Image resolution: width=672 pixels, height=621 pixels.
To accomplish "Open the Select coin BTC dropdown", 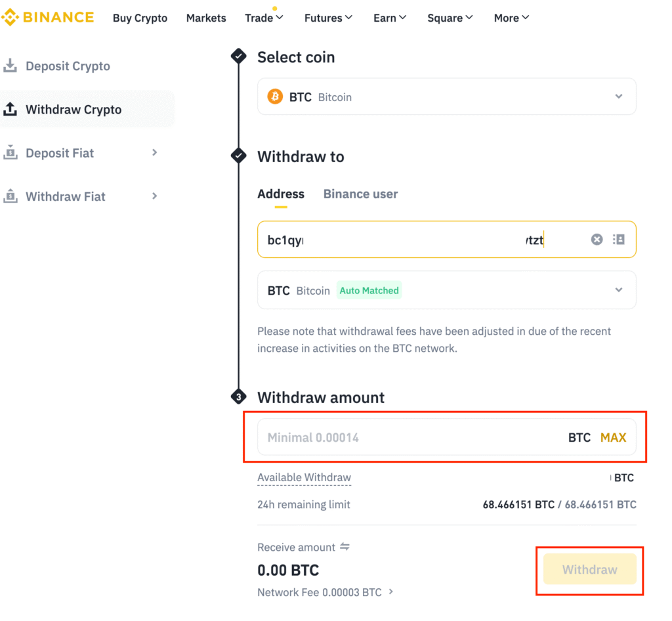I will click(x=618, y=96).
